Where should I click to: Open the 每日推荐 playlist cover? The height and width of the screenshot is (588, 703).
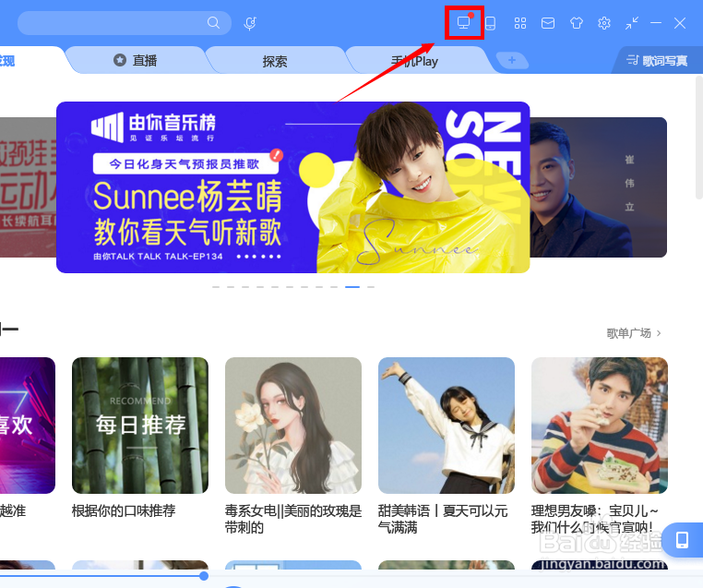[140, 426]
